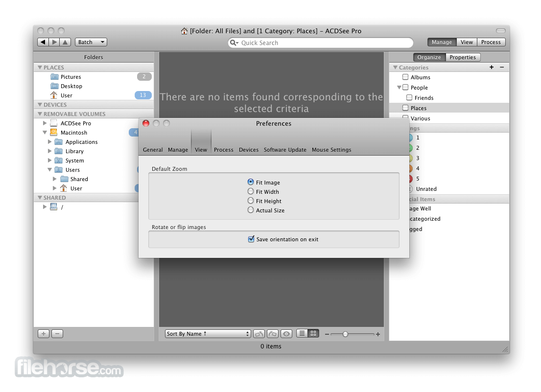Show the Properties pane
541x392 pixels.
463,57
